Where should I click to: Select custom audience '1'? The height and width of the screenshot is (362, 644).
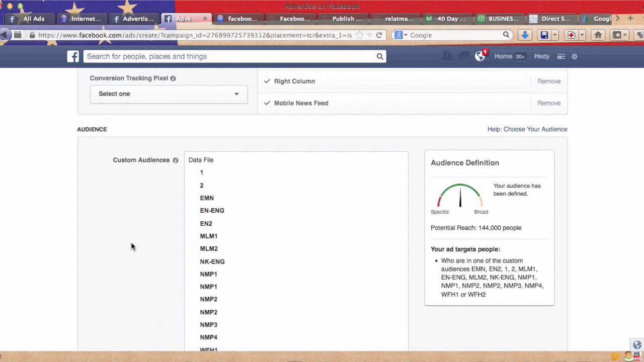[x=201, y=172]
